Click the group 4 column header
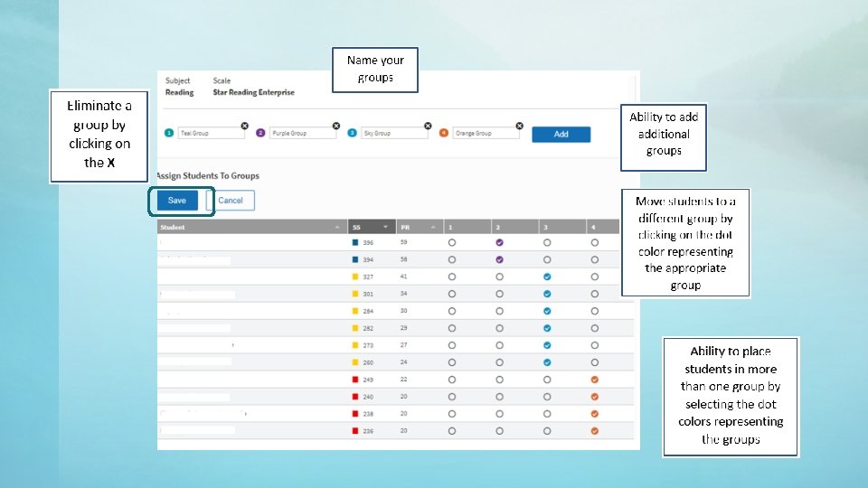 pyautogui.click(x=603, y=227)
